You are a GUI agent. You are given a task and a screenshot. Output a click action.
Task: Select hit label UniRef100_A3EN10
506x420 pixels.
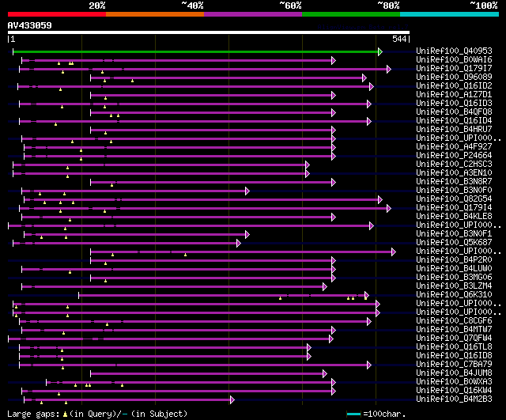(x=454, y=172)
